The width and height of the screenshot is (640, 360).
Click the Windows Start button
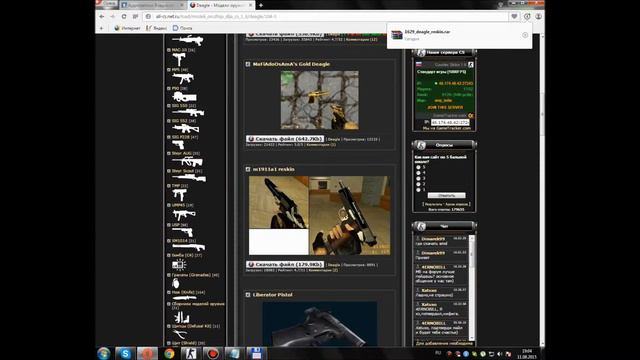click(x=104, y=353)
